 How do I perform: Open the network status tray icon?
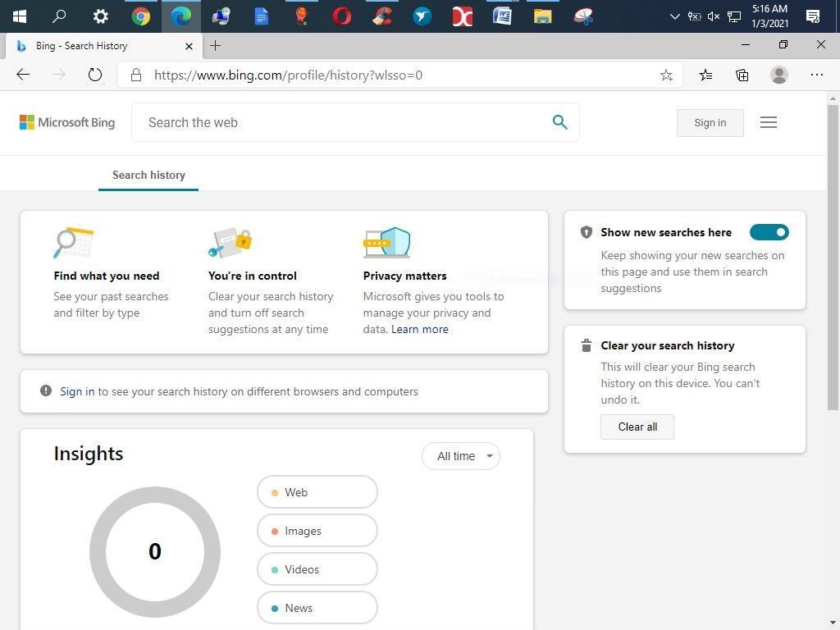click(734, 16)
